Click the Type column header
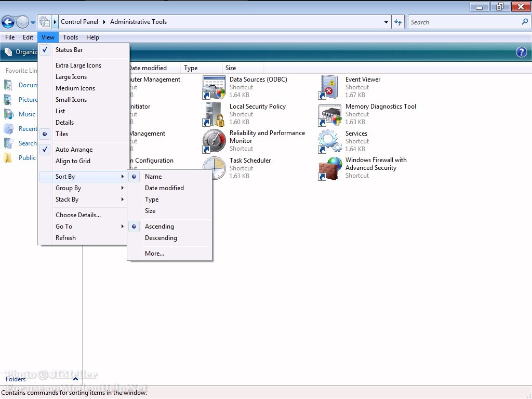532x399 pixels. pos(202,68)
